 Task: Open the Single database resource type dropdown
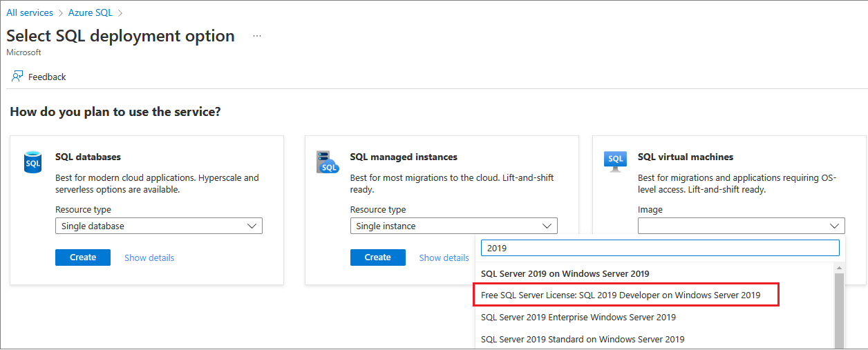pyautogui.click(x=159, y=226)
